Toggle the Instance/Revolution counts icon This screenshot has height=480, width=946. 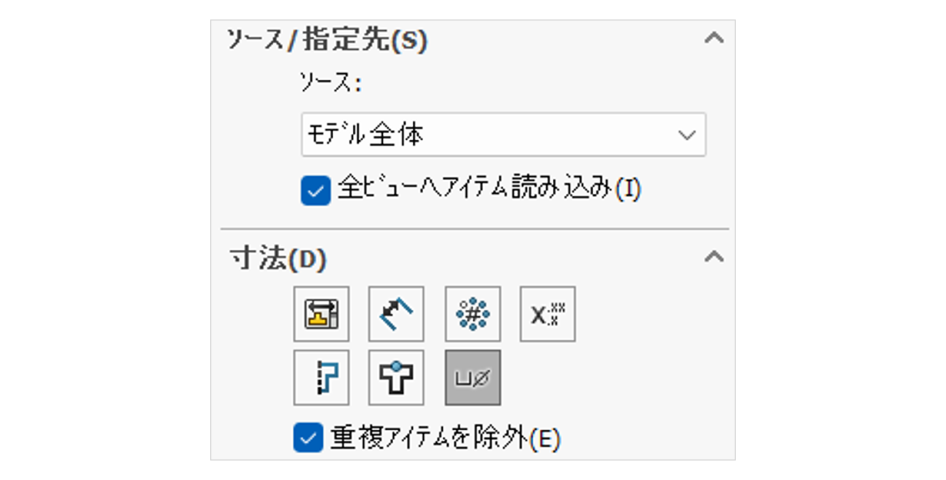coord(472,315)
